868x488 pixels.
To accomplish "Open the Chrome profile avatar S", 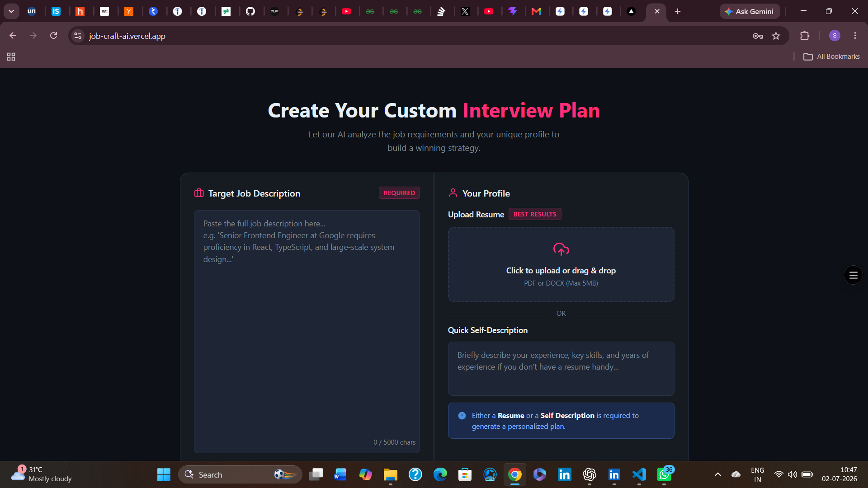I will pos(835,36).
